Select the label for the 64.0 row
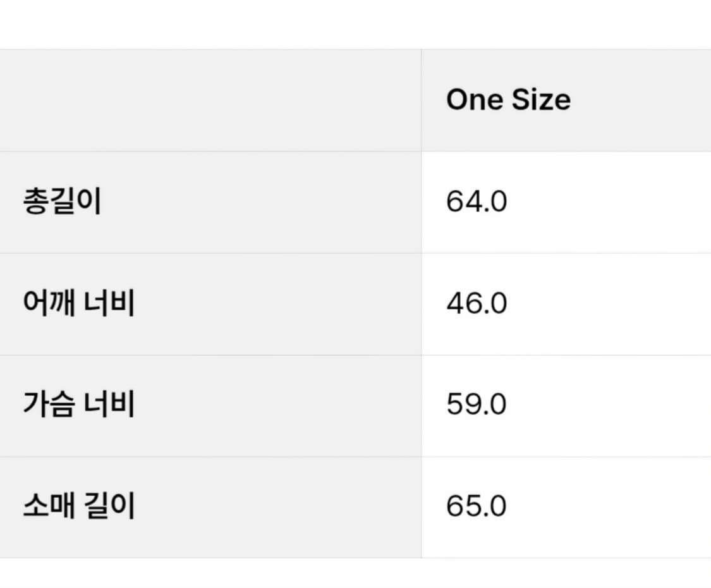The height and width of the screenshot is (588, 711). click(62, 202)
